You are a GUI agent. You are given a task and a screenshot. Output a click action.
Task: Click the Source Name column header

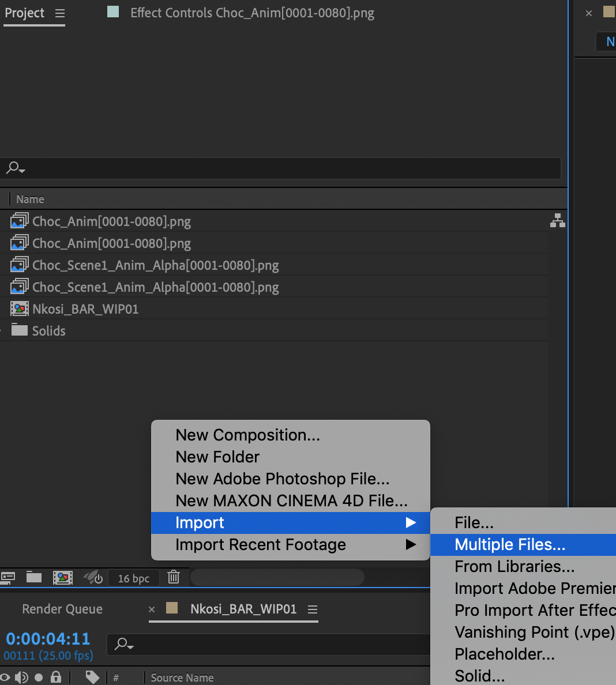point(182,678)
